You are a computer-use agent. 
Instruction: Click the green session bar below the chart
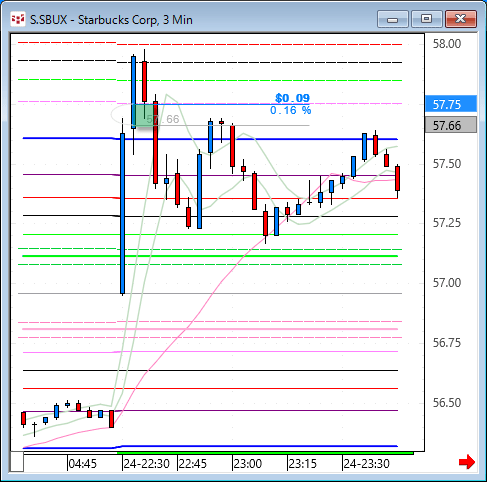(x=265, y=453)
